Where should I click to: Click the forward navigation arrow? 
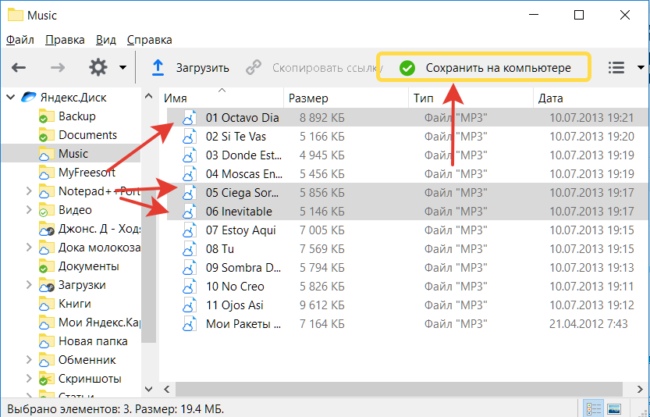click(58, 68)
